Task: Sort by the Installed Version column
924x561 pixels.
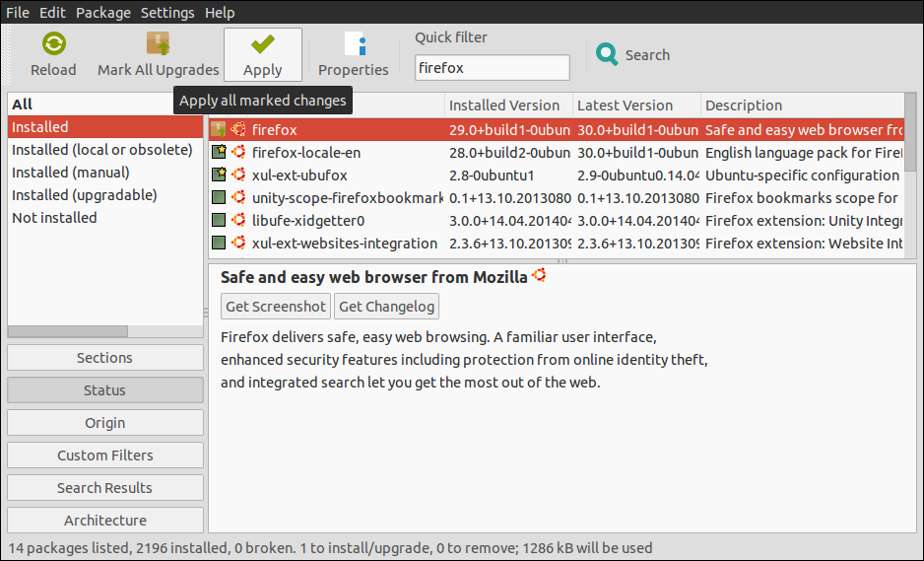Action: (x=508, y=105)
